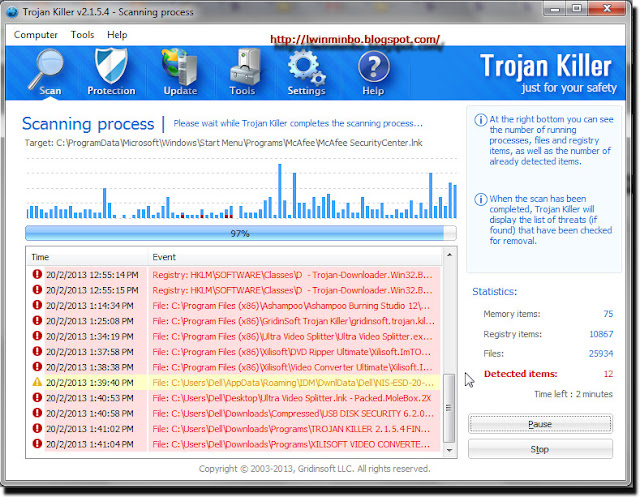Screen dimensions: 640x497
Task: Open the Computer menu
Action: click(x=36, y=35)
